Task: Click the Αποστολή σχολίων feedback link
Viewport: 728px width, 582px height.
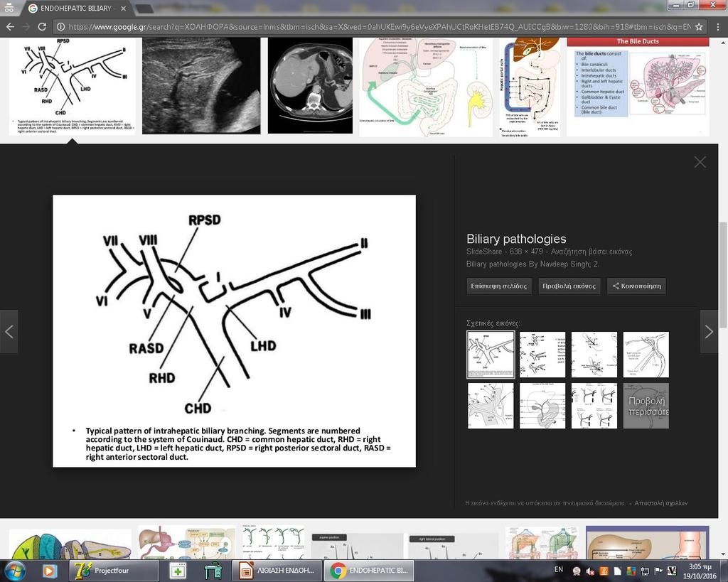Action: pos(660,503)
